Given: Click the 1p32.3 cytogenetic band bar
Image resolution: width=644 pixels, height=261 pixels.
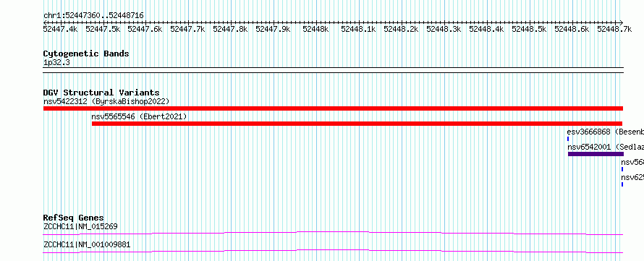Looking at the screenshot, I should [333, 70].
